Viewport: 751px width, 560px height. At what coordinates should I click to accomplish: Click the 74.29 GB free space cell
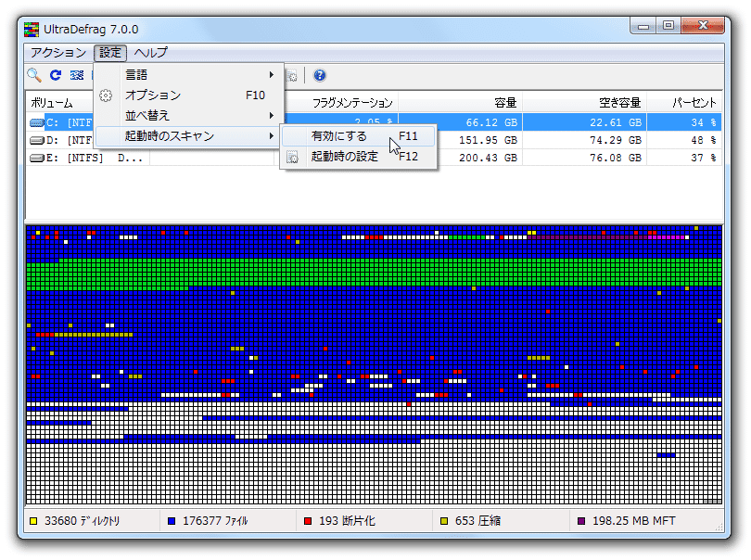615,140
